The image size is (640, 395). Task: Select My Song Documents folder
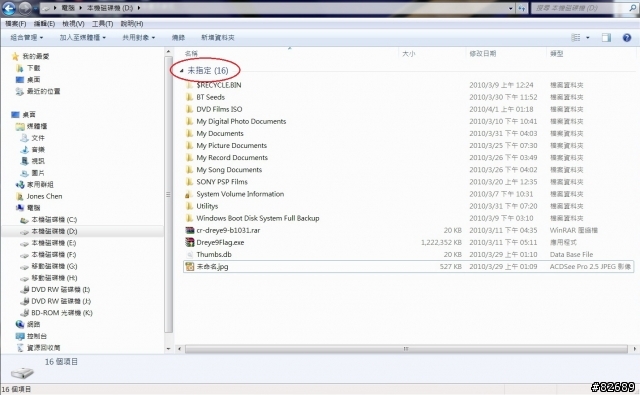[x=229, y=170]
